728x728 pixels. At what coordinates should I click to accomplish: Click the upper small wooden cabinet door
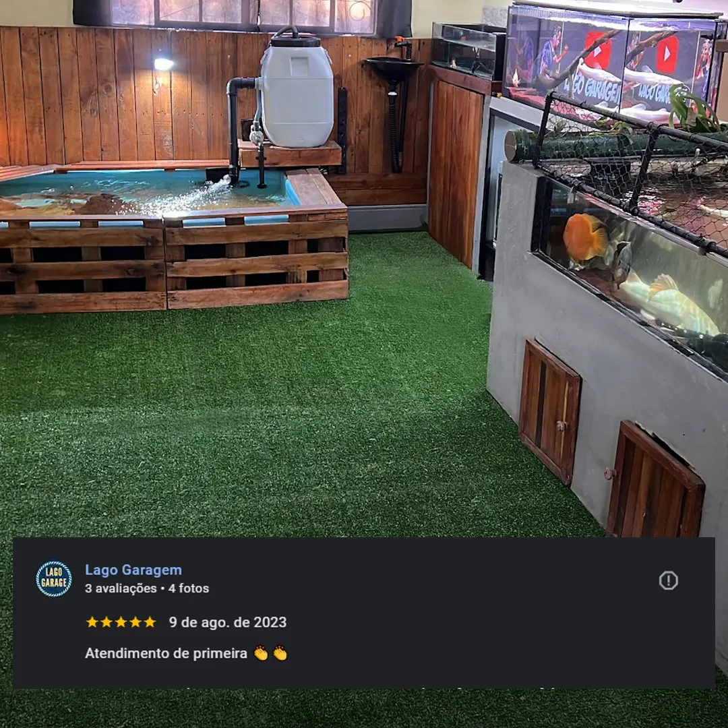pos(549,411)
